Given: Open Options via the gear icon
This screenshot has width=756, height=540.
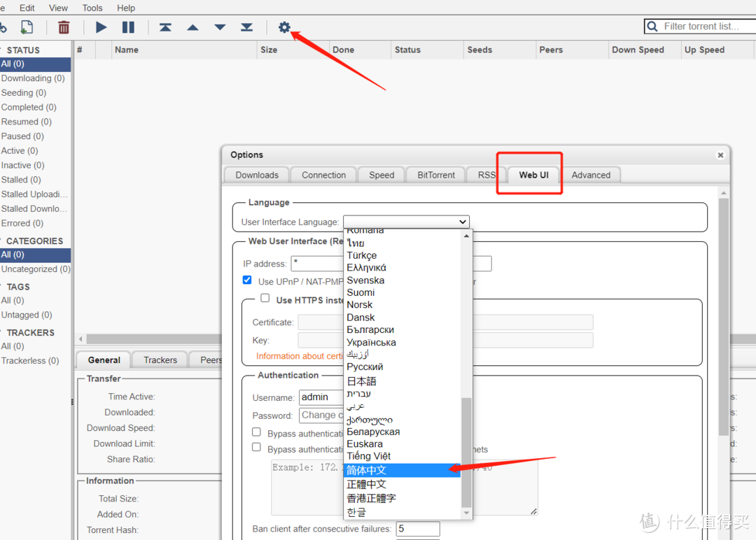Looking at the screenshot, I should coord(284,27).
